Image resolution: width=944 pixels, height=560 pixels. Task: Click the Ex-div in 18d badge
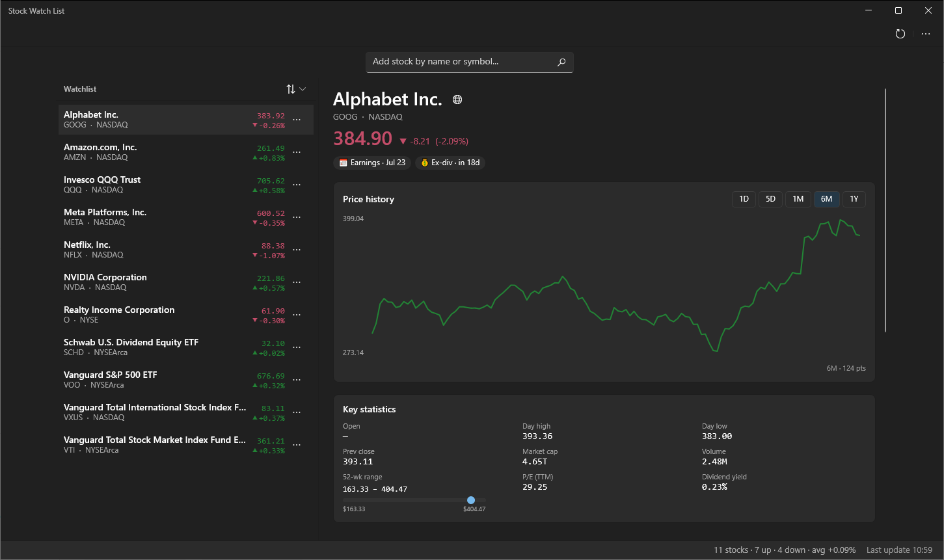(x=450, y=163)
